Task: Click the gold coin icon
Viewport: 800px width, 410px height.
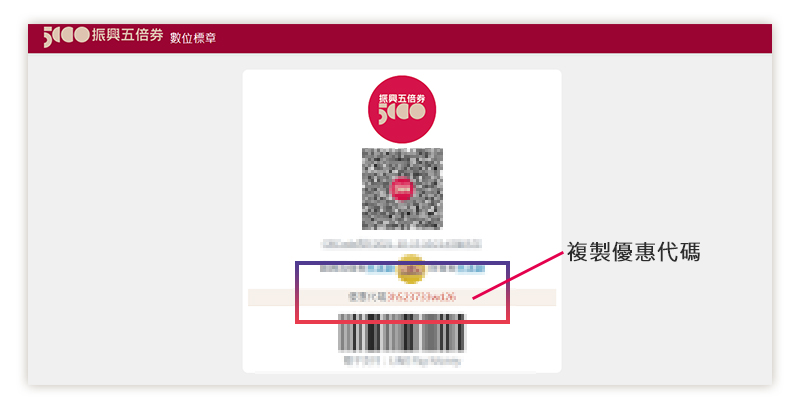Action: (411, 268)
